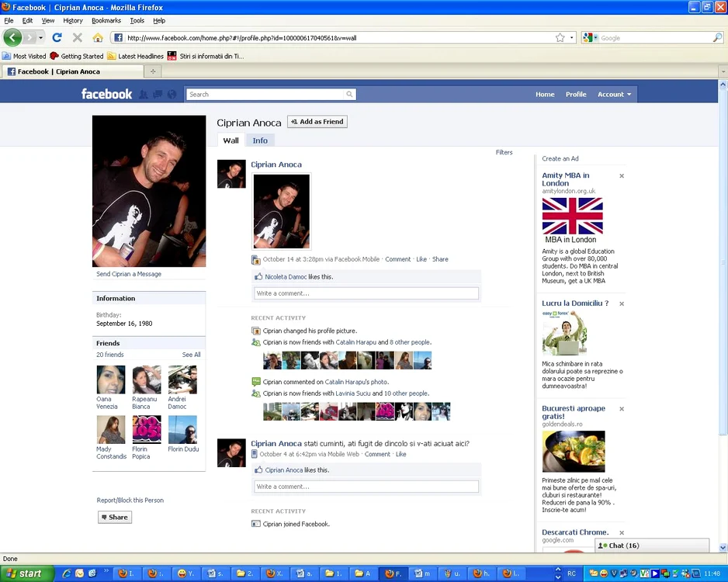Viewport: 728px width, 582px height.
Task: Open a new tab with plus button
Action: [x=153, y=71]
